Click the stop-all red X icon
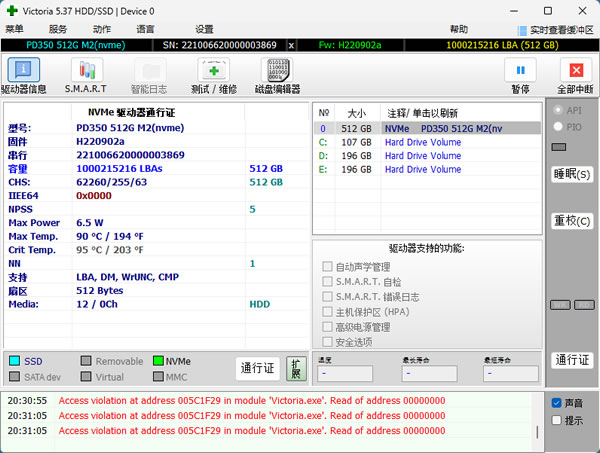Image resolution: width=600 pixels, height=453 pixels. 575,70
